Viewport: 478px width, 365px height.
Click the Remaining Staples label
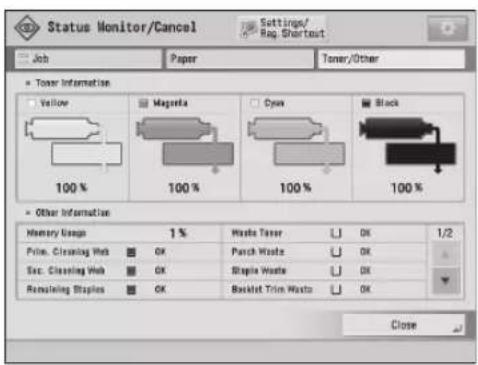point(66,289)
